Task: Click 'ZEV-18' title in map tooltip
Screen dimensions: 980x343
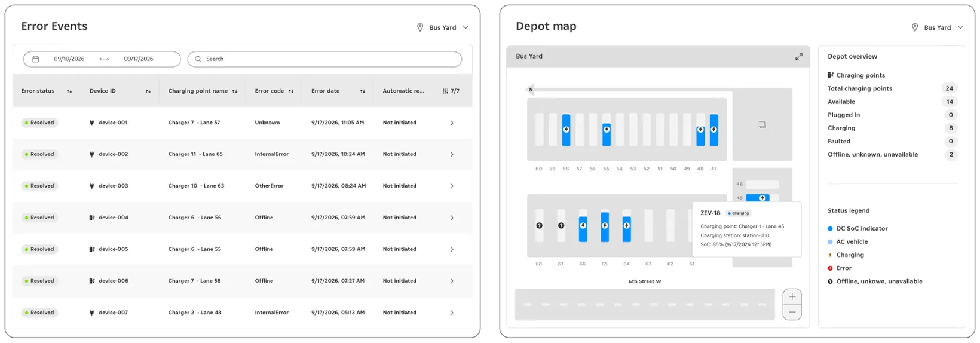Action: point(710,213)
